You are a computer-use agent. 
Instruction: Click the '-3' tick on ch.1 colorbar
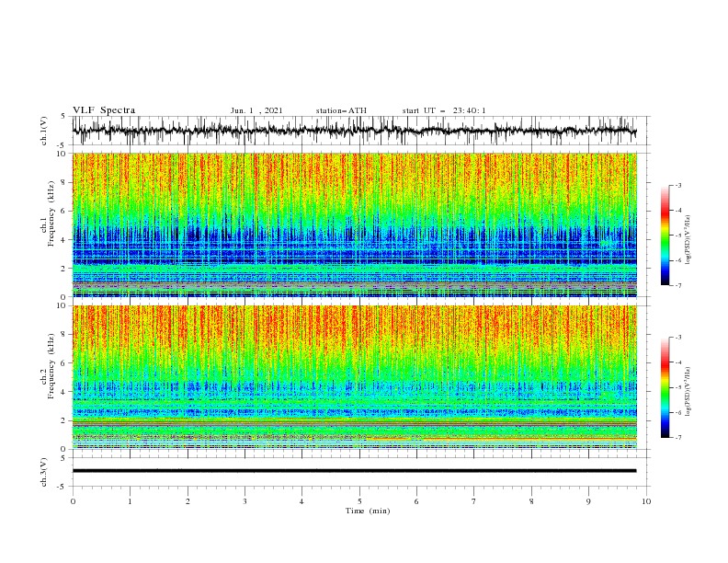point(678,185)
